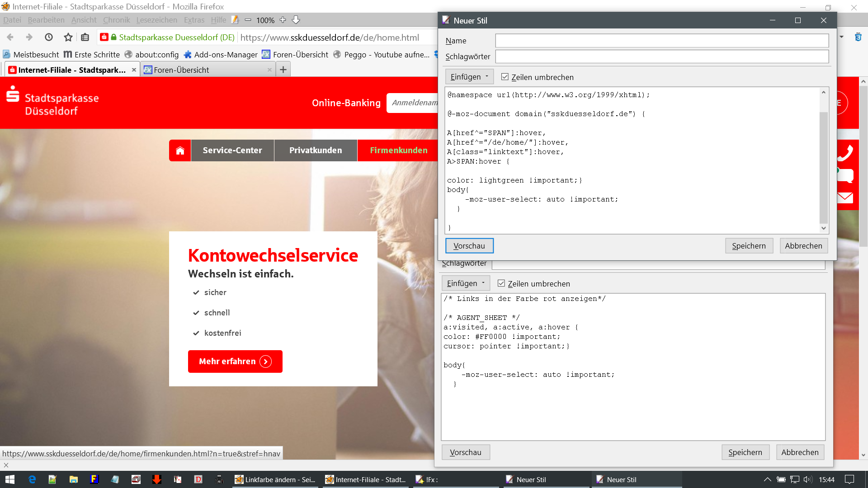The width and height of the screenshot is (868, 488).
Task: Click the bookmark star icon
Action: 68,38
